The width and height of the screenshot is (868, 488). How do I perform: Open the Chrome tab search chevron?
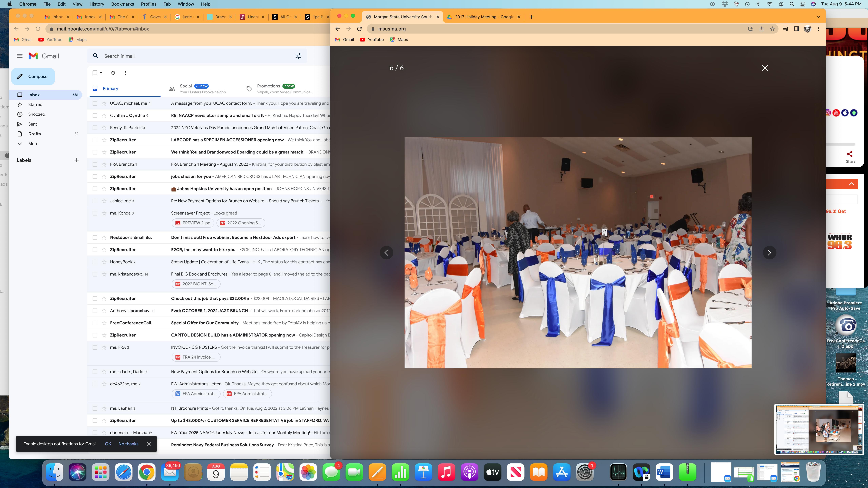coord(818,17)
